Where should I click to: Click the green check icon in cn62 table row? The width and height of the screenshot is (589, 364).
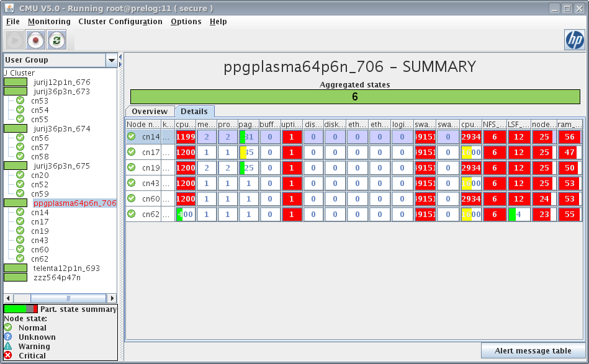coord(132,214)
